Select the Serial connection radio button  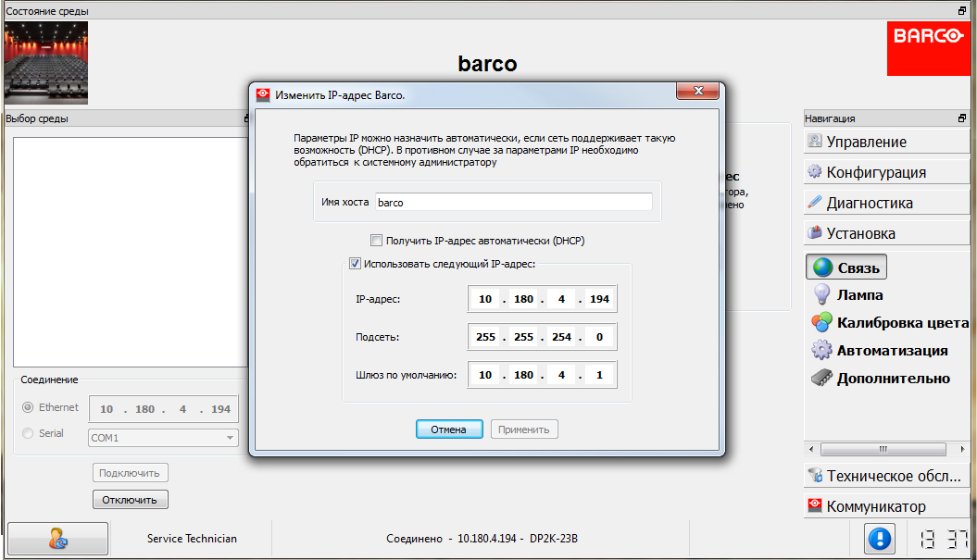pos(28,433)
